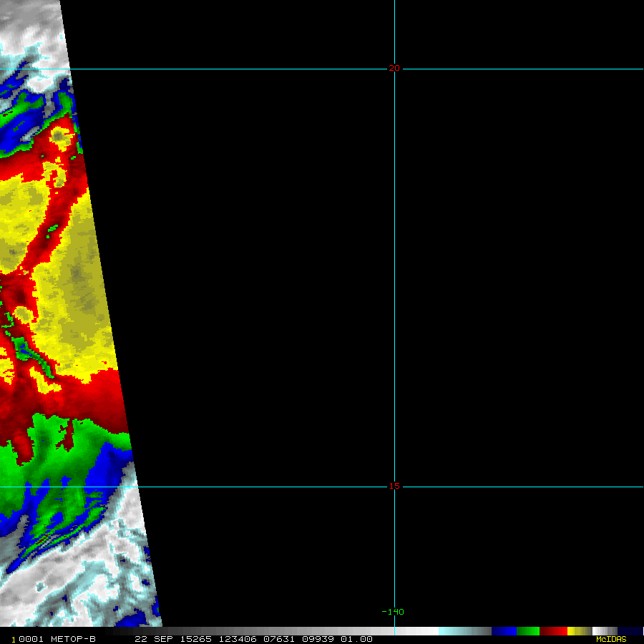Pick the blue segment of color bar
This screenshot has height=644, width=644.
pyautogui.click(x=504, y=631)
